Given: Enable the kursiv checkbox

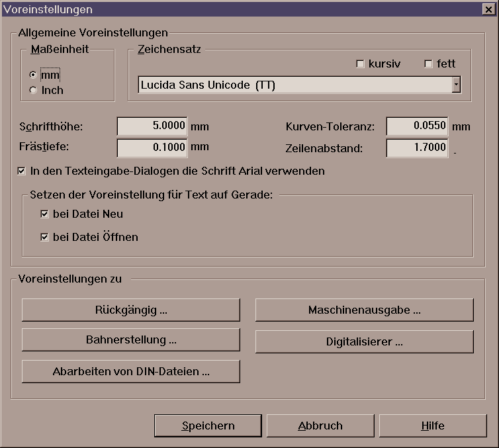Looking at the screenshot, I should tap(361, 64).
